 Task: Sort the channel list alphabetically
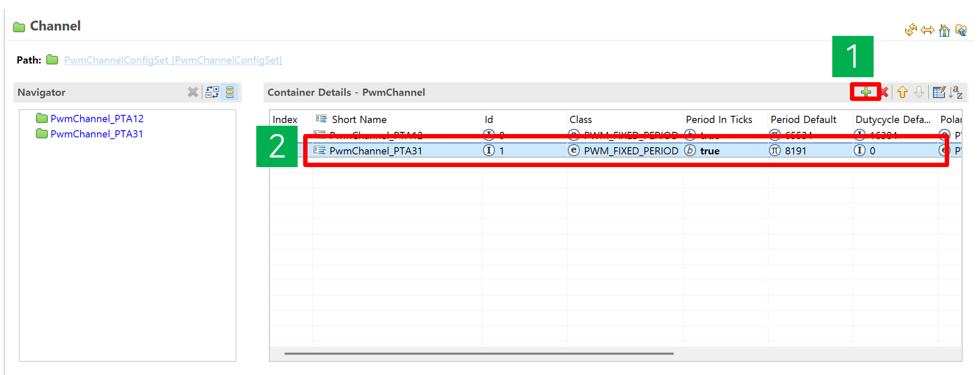[x=956, y=92]
